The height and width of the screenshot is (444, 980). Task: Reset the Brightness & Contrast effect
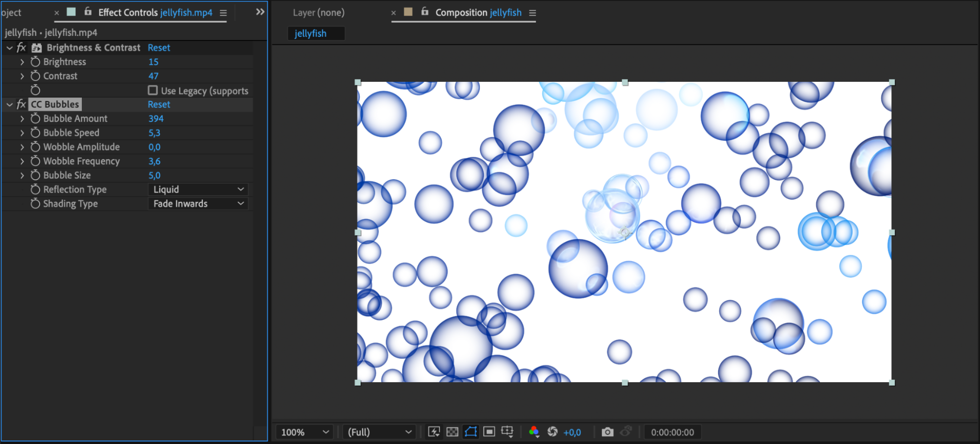pyautogui.click(x=159, y=48)
